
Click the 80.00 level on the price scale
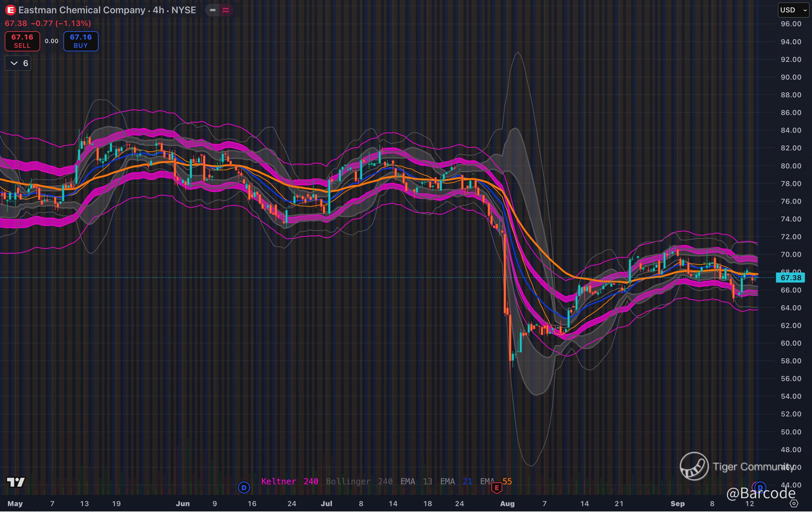pos(791,166)
